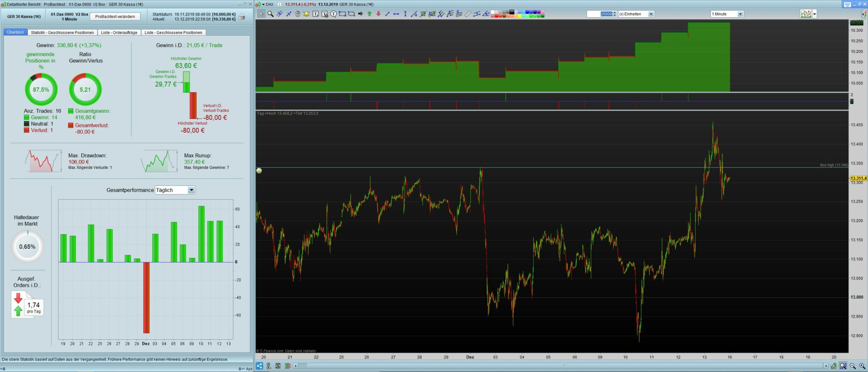Screen dimensions: 868x372
Task: Click the trash can delete-objects icon
Action: point(298,14)
